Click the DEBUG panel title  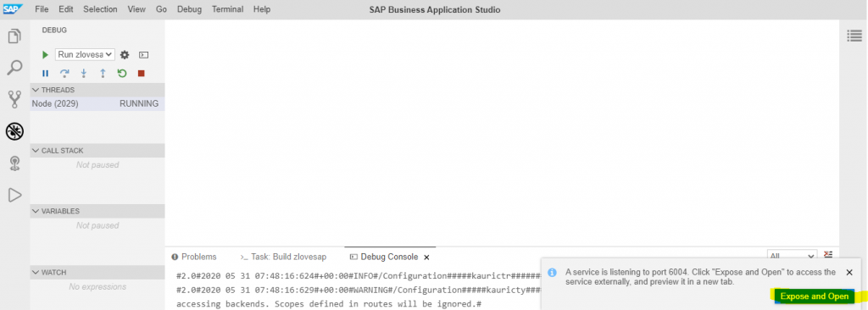(x=54, y=30)
